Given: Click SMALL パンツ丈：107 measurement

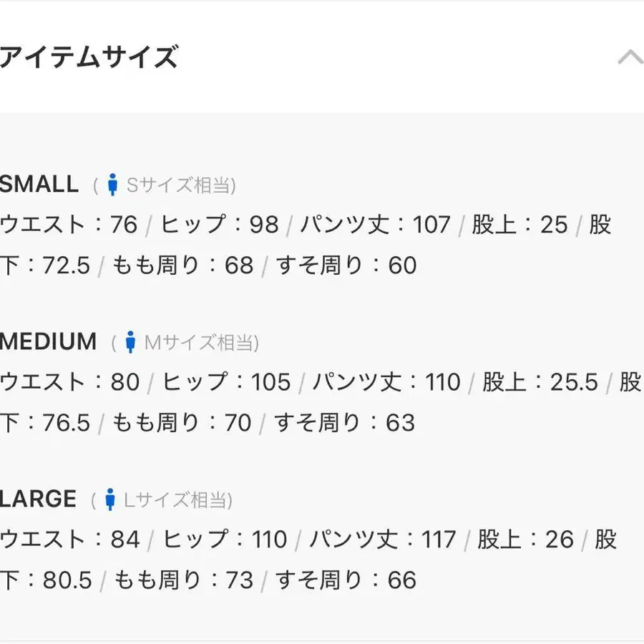Looking at the screenshot, I should [x=376, y=225].
